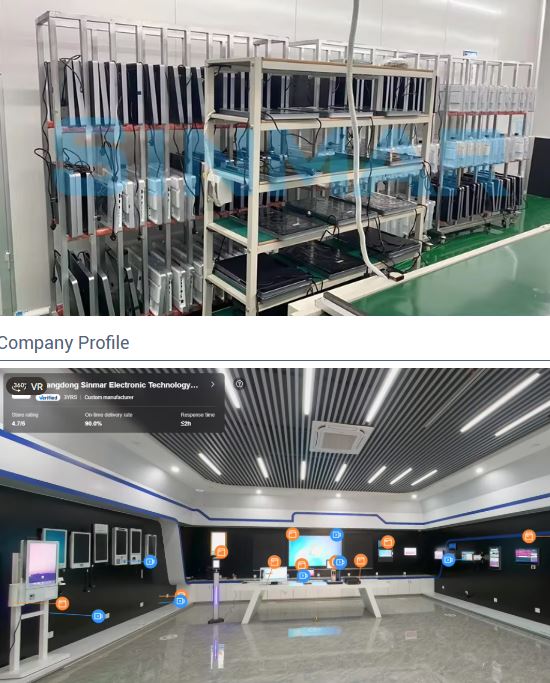Image resolution: width=550 pixels, height=683 pixels.
Task: Expand company card with the chevron arrow
Action: pos(213,385)
